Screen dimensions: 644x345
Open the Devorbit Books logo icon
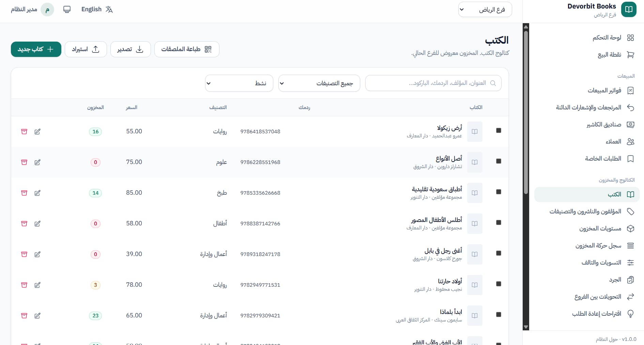[x=629, y=10]
